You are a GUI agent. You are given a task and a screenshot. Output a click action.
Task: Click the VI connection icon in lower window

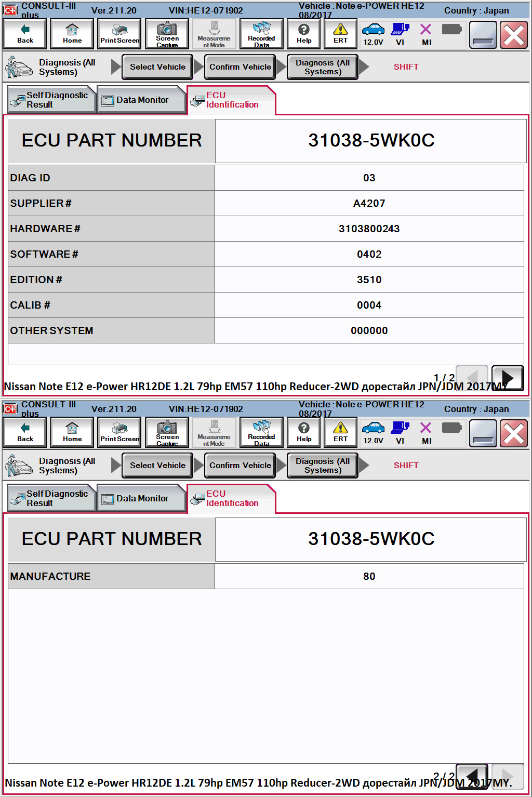coord(400,433)
